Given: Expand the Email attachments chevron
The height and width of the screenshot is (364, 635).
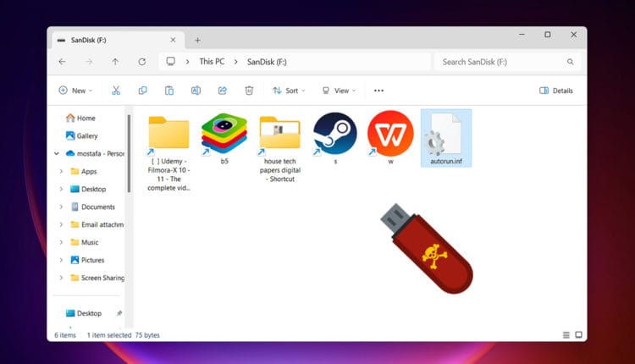Looking at the screenshot, I should pyautogui.click(x=61, y=224).
